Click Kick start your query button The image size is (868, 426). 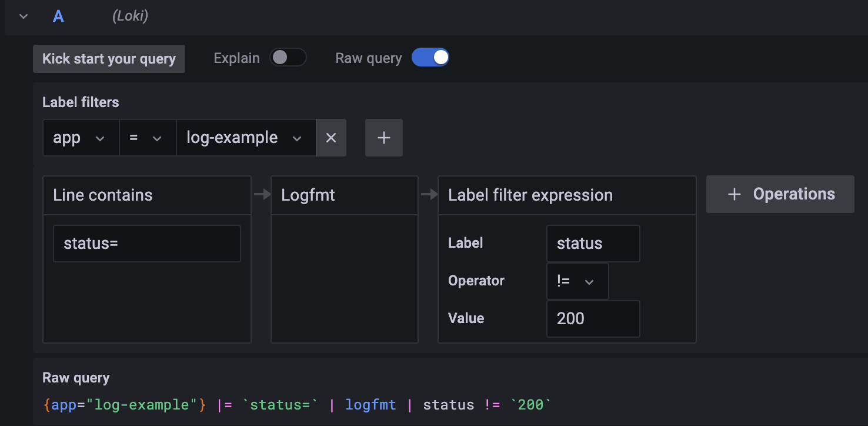pyautogui.click(x=109, y=59)
